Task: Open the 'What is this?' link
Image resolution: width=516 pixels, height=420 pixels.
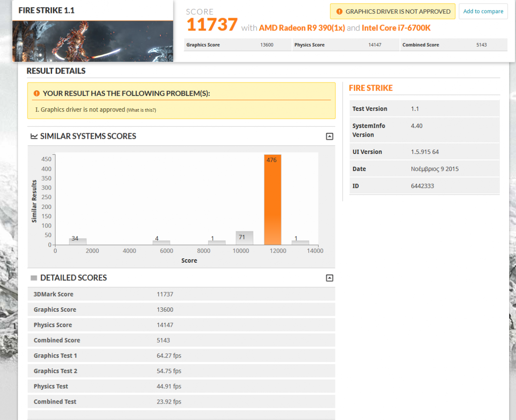Action: [141, 110]
